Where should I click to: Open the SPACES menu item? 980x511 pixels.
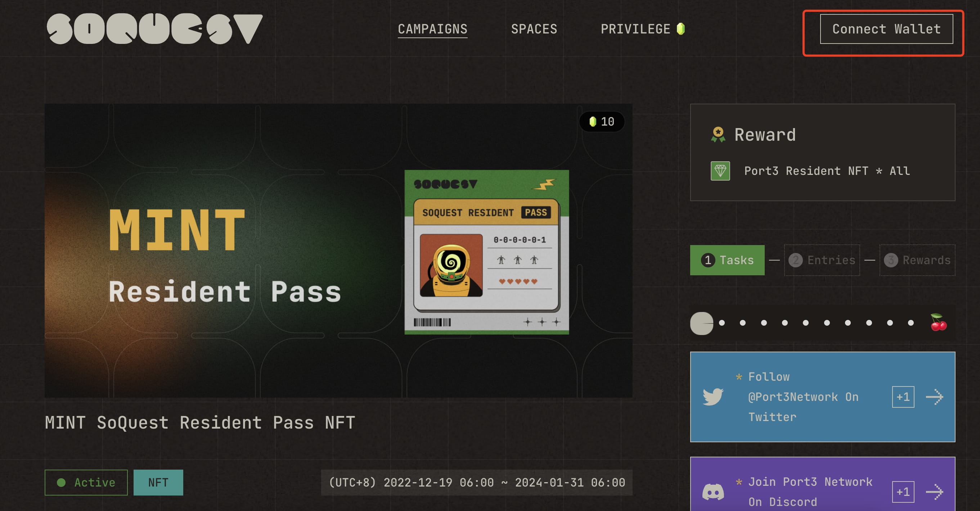pos(534,29)
